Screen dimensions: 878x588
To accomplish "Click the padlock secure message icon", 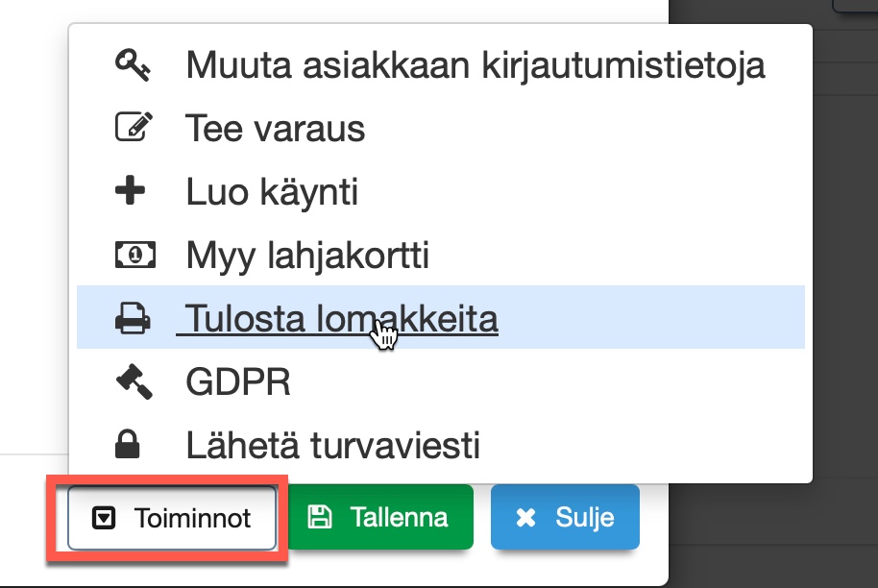I will click(130, 445).
